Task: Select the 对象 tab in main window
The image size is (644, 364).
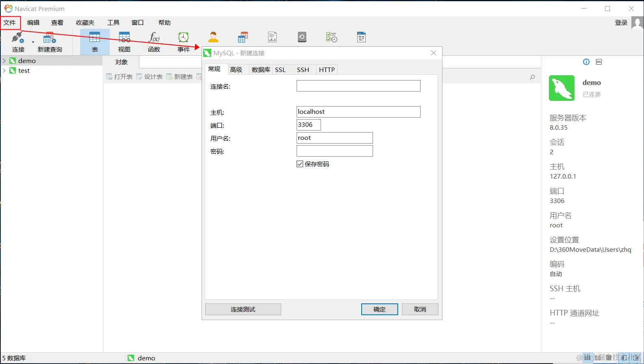Action: 121,62
